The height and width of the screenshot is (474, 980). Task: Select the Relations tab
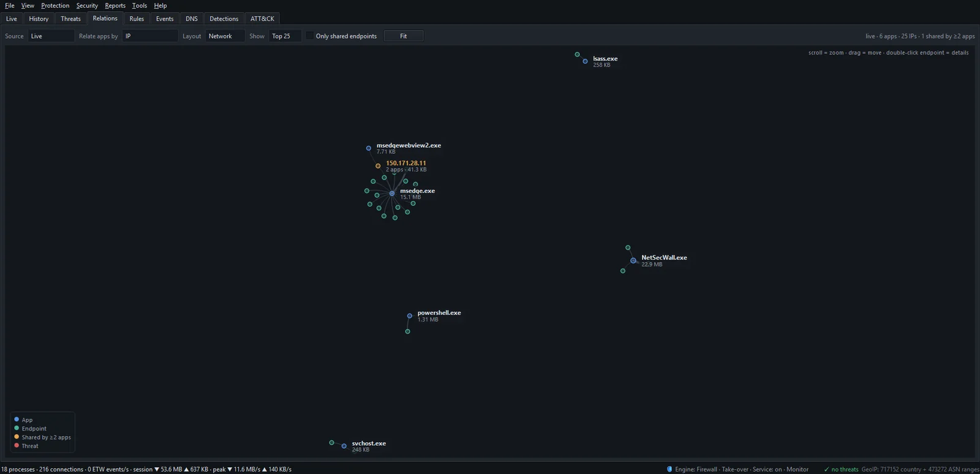pyautogui.click(x=105, y=18)
